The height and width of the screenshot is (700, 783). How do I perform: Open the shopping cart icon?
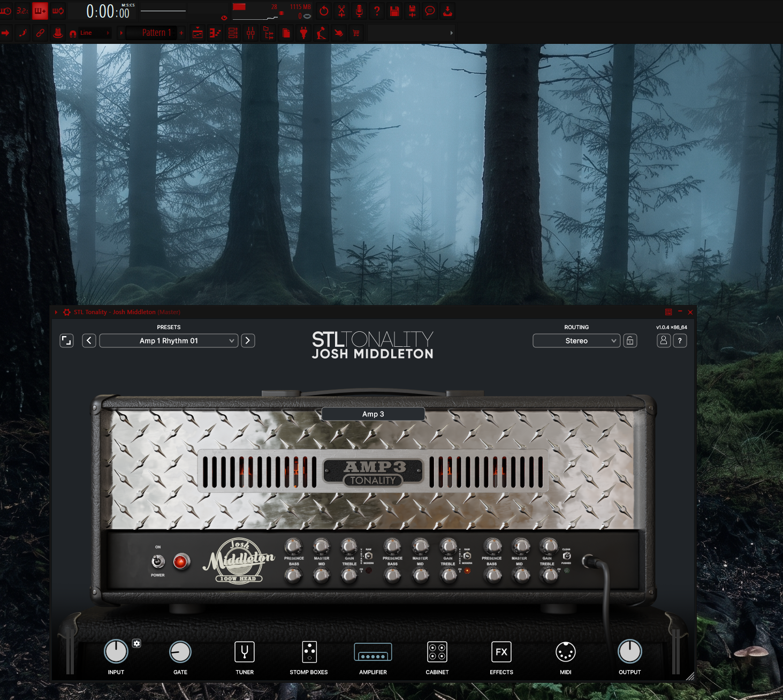(x=356, y=33)
